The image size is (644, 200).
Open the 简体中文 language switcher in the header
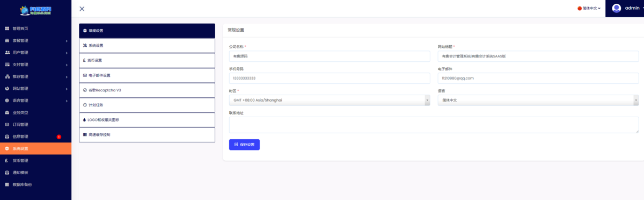589,9
